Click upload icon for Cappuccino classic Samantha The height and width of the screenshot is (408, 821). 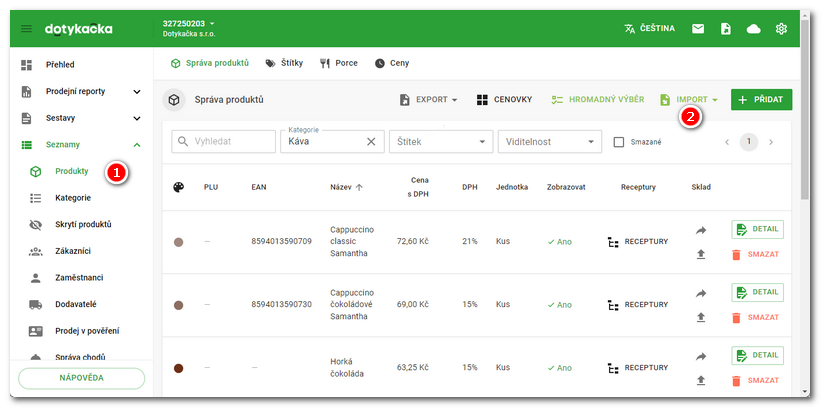pyautogui.click(x=701, y=254)
